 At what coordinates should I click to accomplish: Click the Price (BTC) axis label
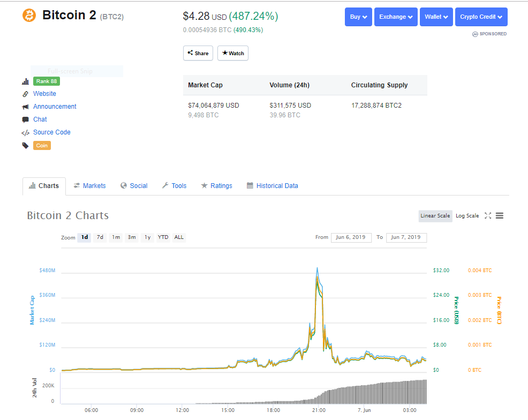click(x=499, y=310)
